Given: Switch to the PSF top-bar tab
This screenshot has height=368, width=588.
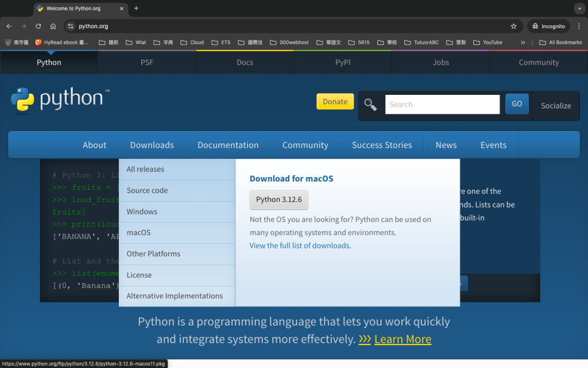Looking at the screenshot, I should (147, 62).
